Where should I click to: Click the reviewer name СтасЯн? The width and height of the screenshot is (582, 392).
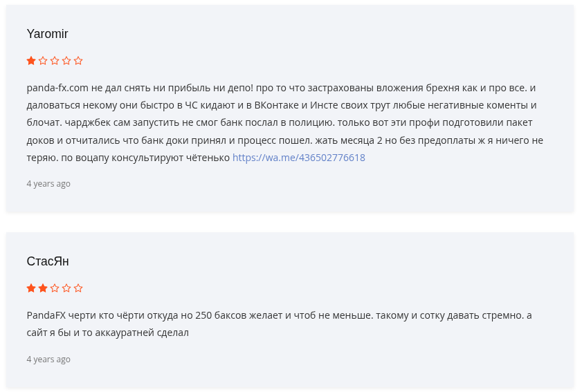(48, 261)
